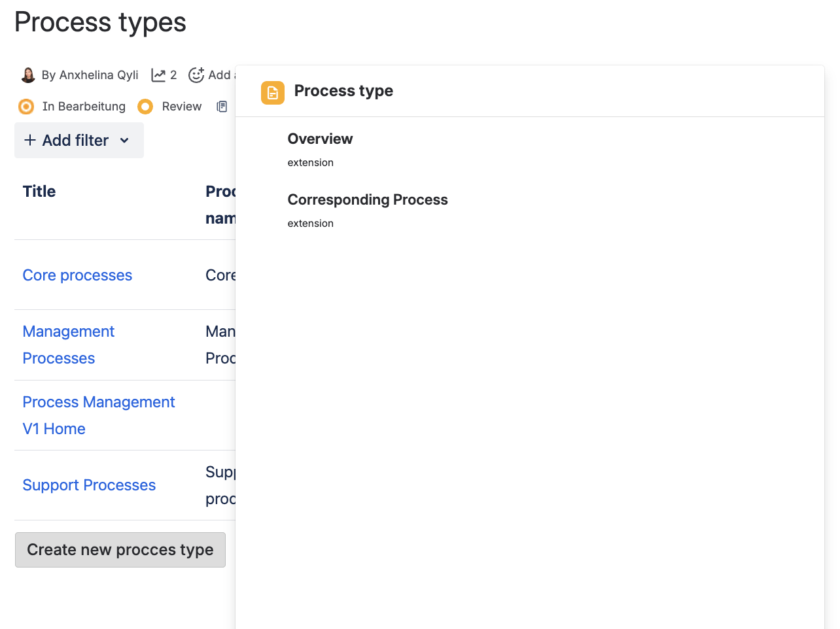Click the author avatar of Anxhelina Qyli

pos(28,75)
